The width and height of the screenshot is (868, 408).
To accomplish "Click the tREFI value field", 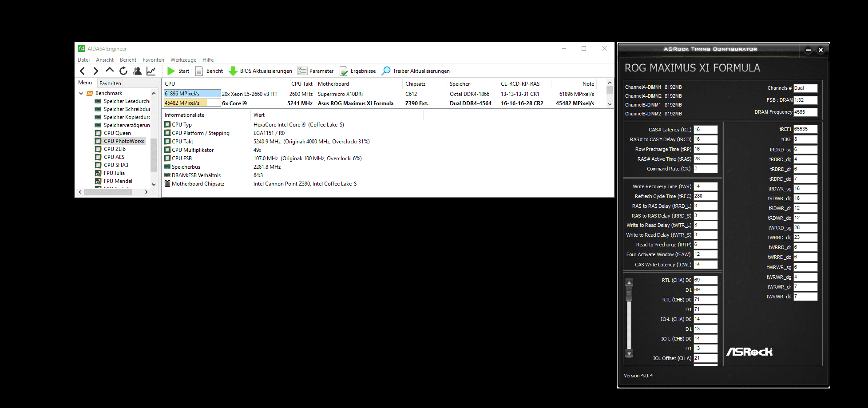I will 805,129.
